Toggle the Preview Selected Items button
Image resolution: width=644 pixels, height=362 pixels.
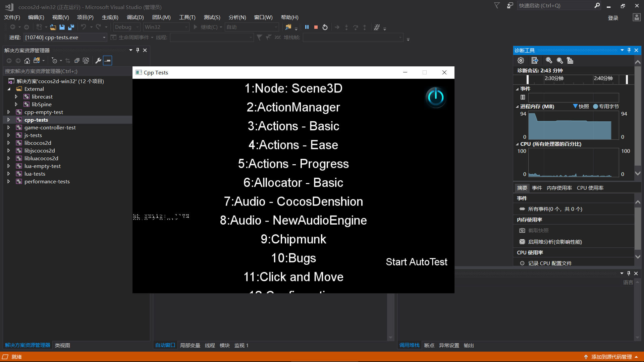coord(107,61)
